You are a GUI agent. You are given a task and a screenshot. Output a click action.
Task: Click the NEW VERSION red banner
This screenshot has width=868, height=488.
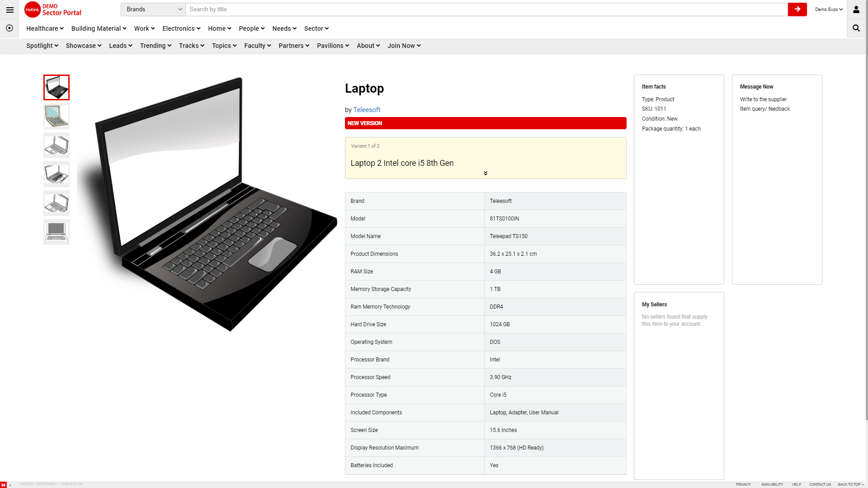486,123
